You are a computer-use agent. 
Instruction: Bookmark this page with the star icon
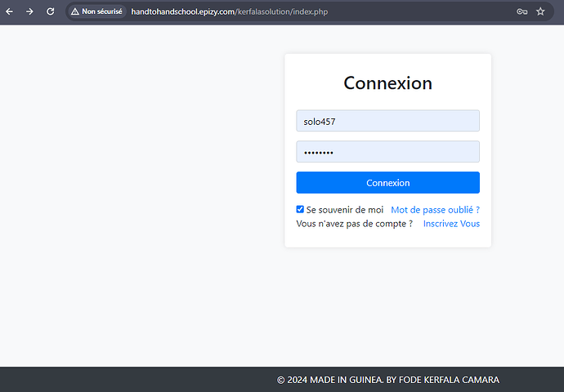[x=540, y=12]
